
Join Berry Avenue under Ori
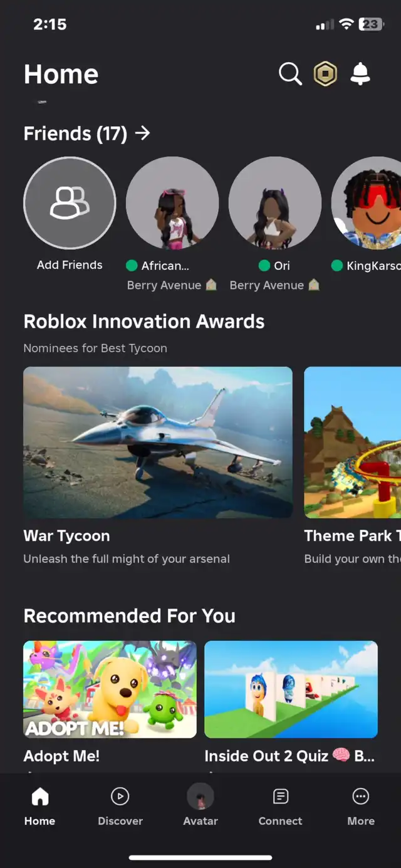click(x=274, y=285)
